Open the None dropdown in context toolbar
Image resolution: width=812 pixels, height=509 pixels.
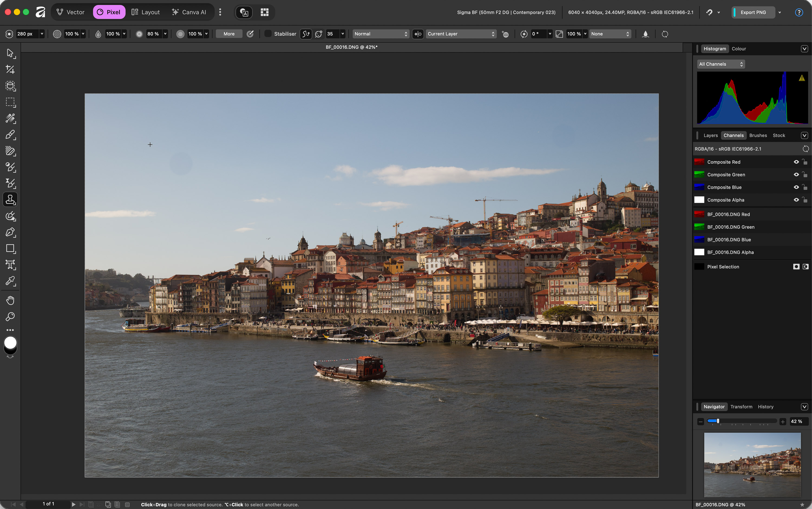click(610, 34)
